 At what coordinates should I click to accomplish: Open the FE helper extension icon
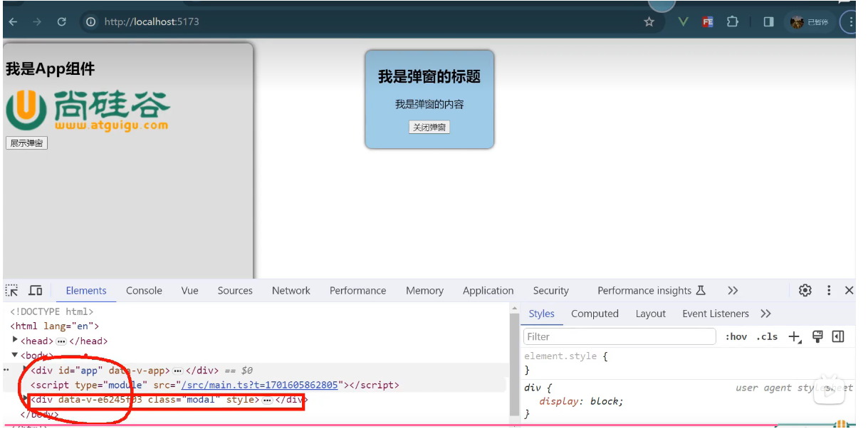(707, 22)
